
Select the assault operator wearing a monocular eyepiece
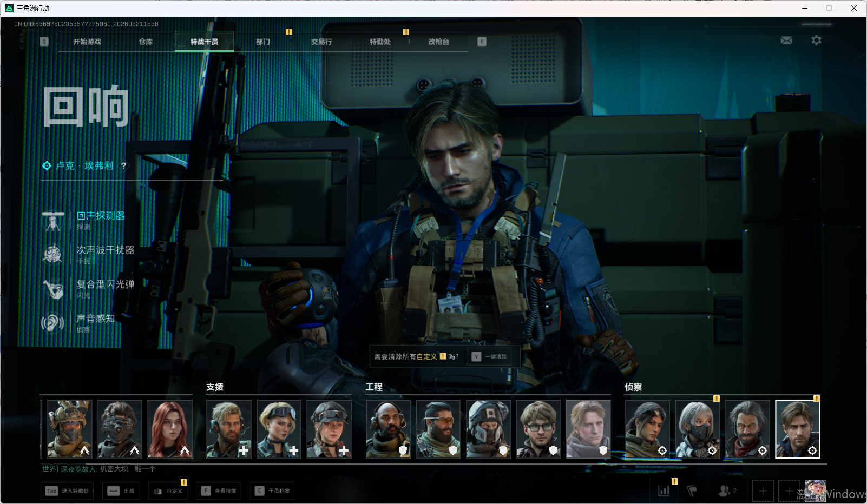tap(120, 429)
